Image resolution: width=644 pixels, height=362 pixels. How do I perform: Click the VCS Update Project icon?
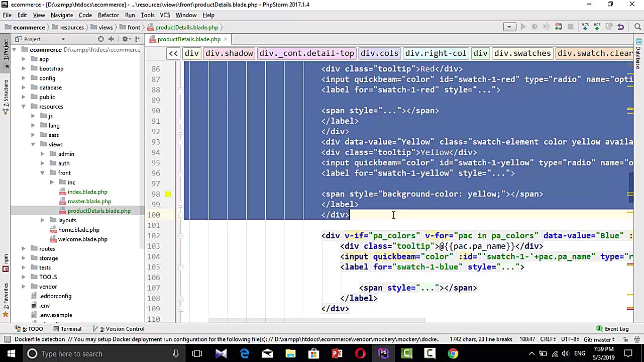coord(585,27)
